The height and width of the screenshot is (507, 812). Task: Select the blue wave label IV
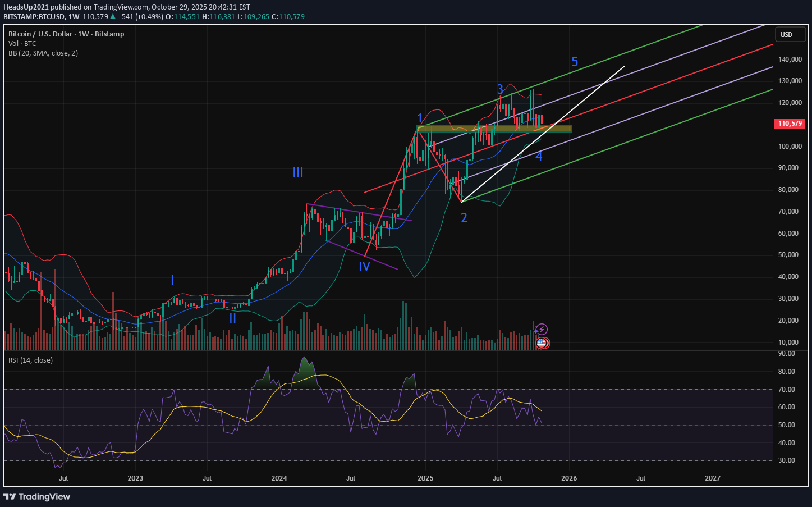364,267
